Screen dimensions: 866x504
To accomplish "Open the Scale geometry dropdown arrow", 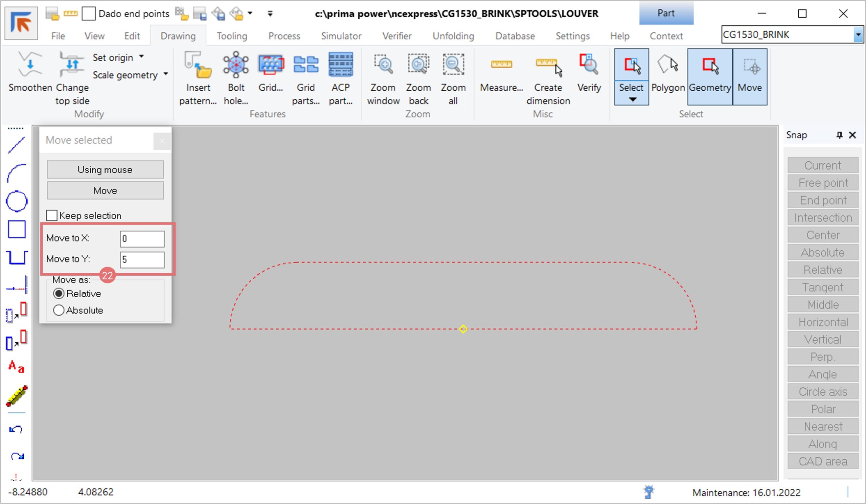I will pos(166,74).
